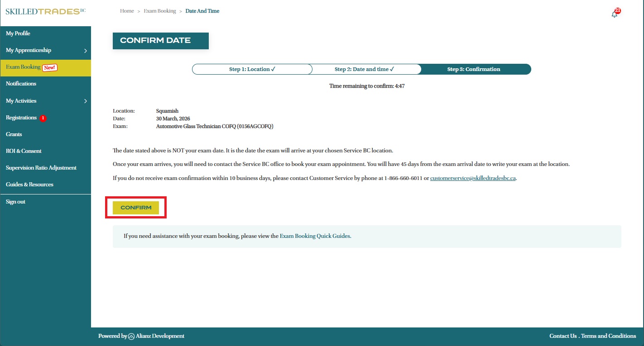The image size is (644, 346).
Task: Open Grants from the sidebar
Action: tap(14, 134)
